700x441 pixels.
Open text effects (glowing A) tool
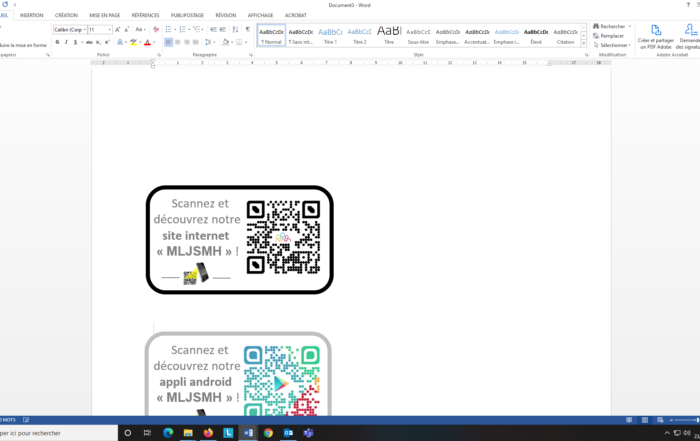120,42
